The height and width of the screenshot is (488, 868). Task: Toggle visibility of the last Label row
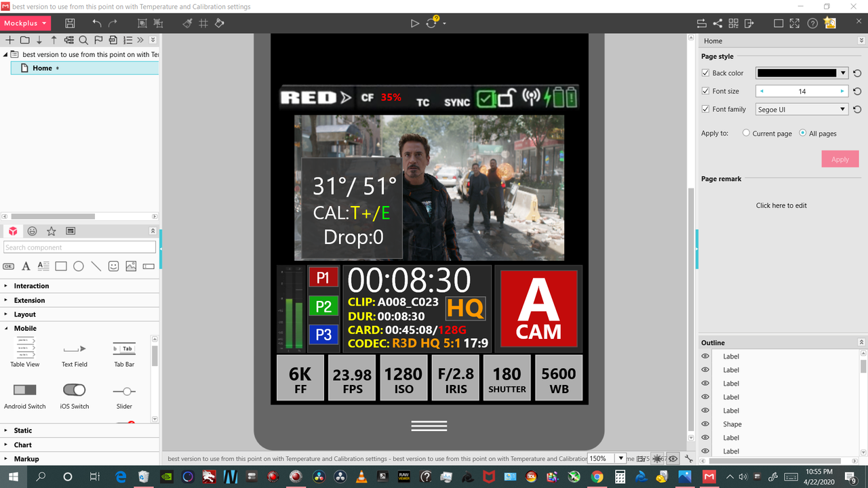click(705, 451)
